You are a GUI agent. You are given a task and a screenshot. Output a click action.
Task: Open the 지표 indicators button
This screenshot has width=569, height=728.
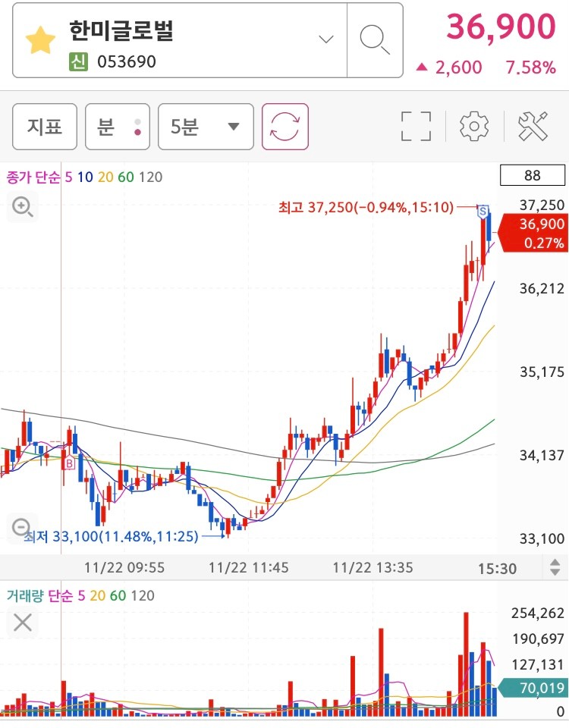(x=45, y=127)
